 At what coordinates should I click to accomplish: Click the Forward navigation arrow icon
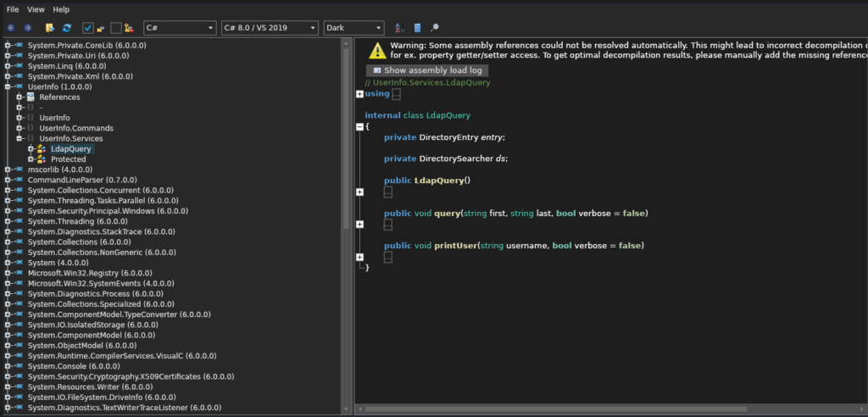click(27, 28)
